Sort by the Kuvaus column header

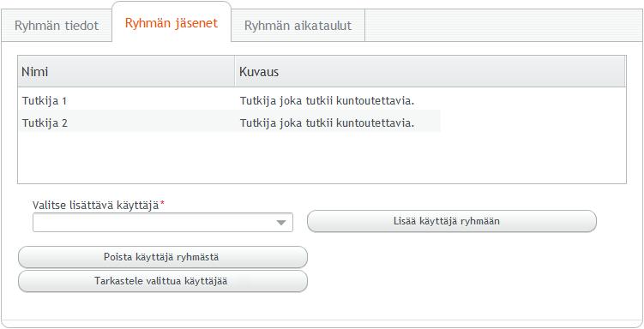coord(430,71)
